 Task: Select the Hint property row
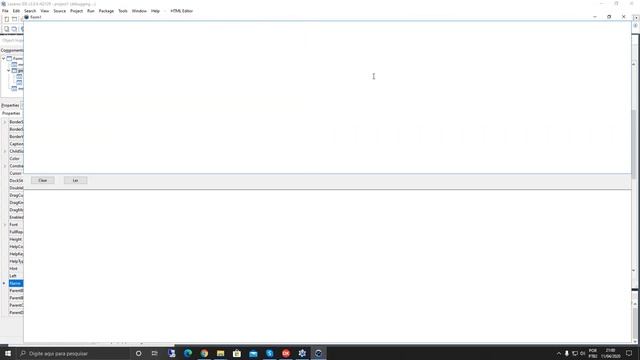click(x=16, y=269)
